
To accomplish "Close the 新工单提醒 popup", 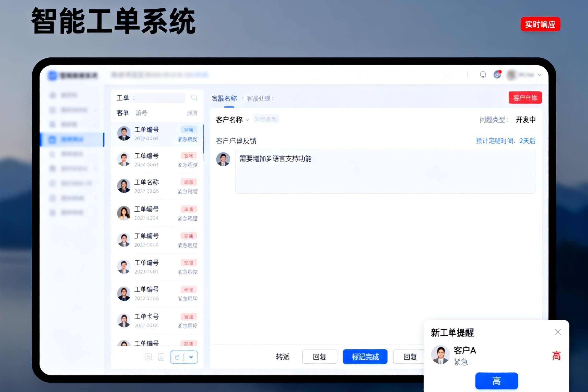I will coord(558,332).
